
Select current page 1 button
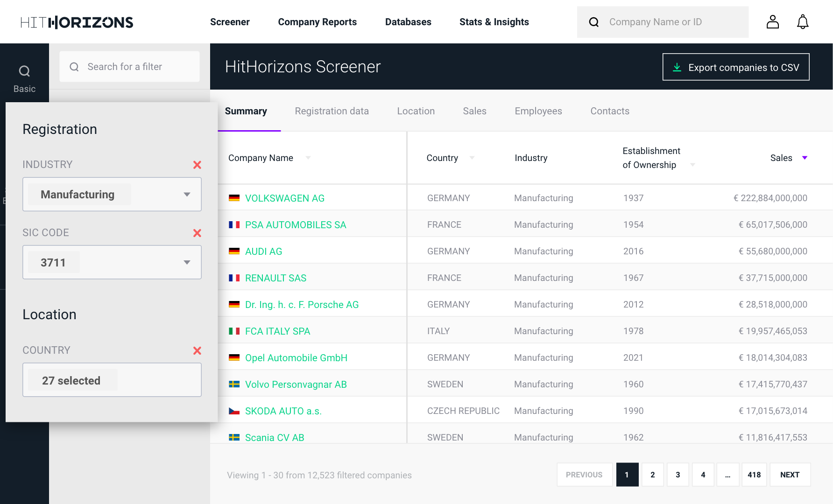point(627,475)
